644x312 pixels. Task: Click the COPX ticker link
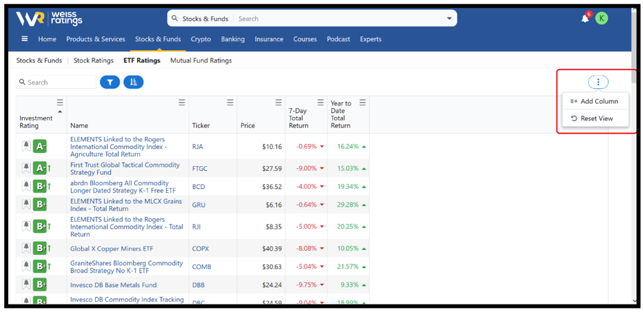[x=200, y=249]
